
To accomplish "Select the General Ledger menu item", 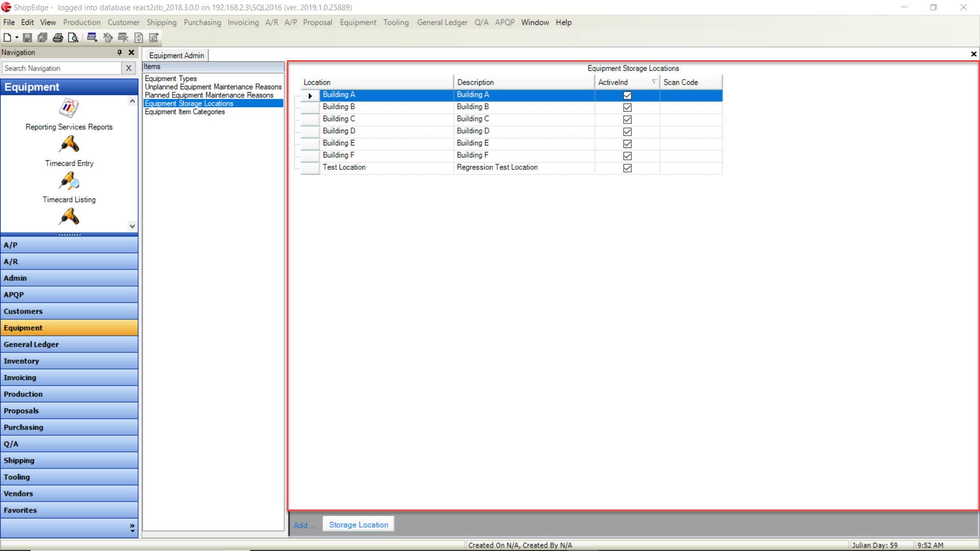I will coord(442,22).
